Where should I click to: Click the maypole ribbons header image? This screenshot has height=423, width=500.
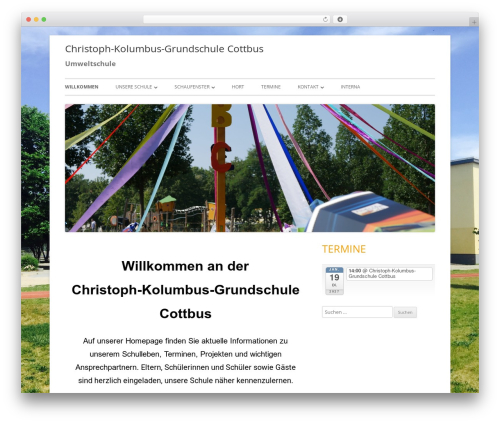click(250, 168)
